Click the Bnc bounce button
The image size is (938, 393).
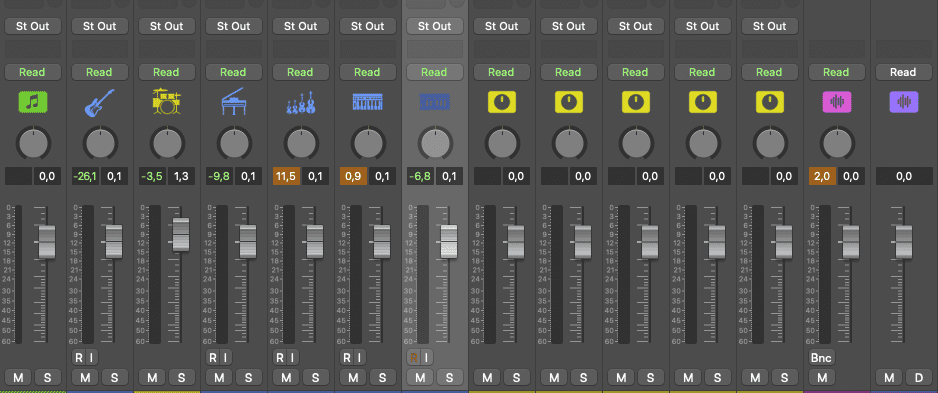point(822,358)
